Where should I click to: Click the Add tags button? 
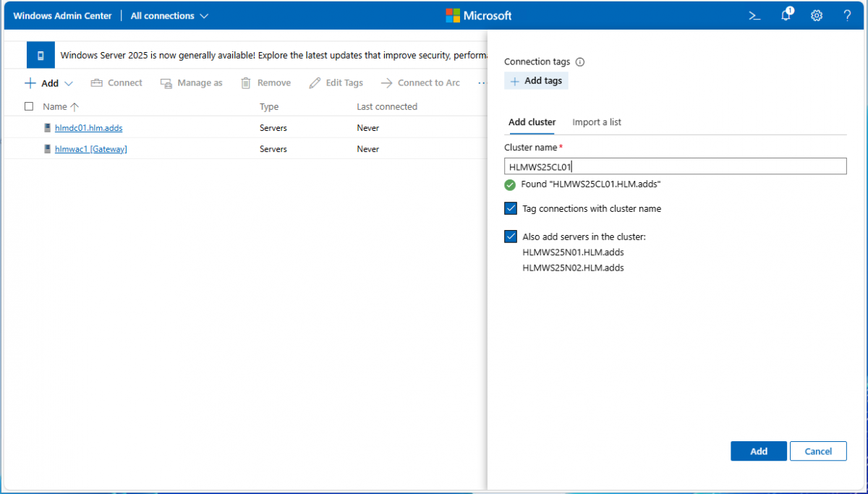point(536,81)
